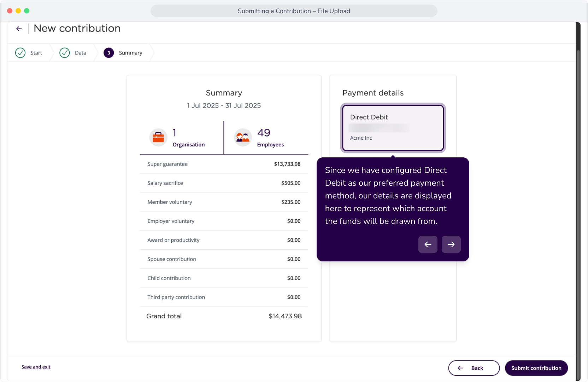Click the Start step green checkmark
The width and height of the screenshot is (588, 382).
coord(20,53)
